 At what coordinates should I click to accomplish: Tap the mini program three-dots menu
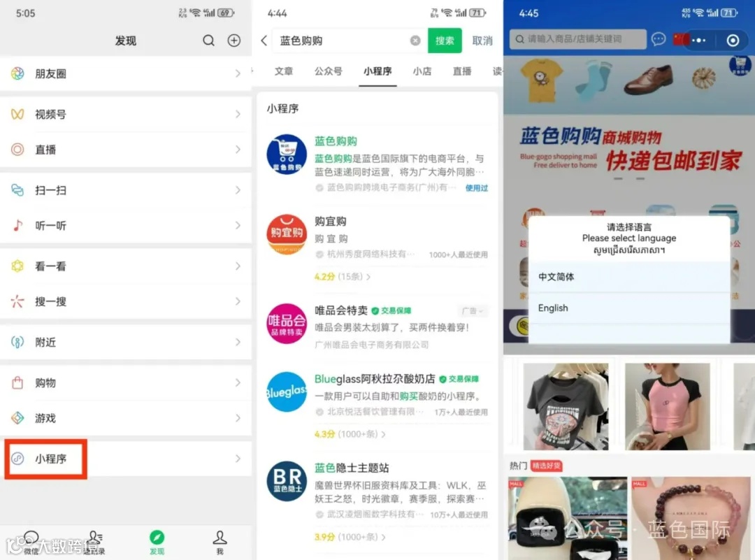tap(698, 40)
